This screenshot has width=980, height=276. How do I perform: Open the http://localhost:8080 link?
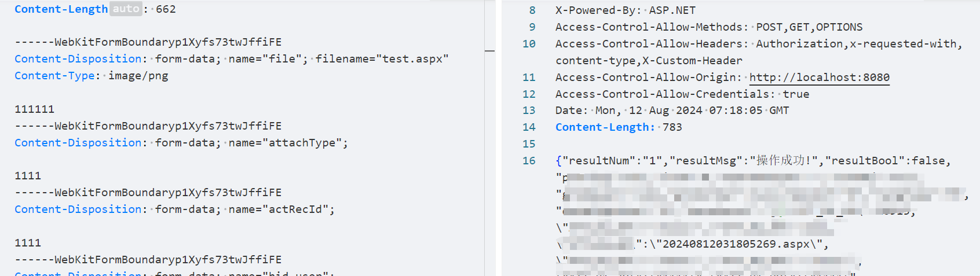(819, 77)
